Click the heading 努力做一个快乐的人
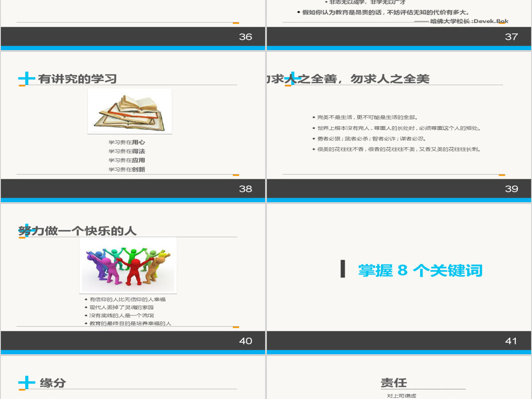Image resolution: width=532 pixels, height=399 pixels. point(78,231)
